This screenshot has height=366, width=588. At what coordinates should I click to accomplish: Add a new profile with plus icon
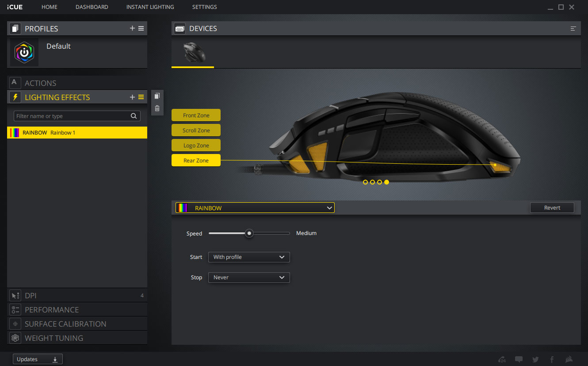point(132,28)
